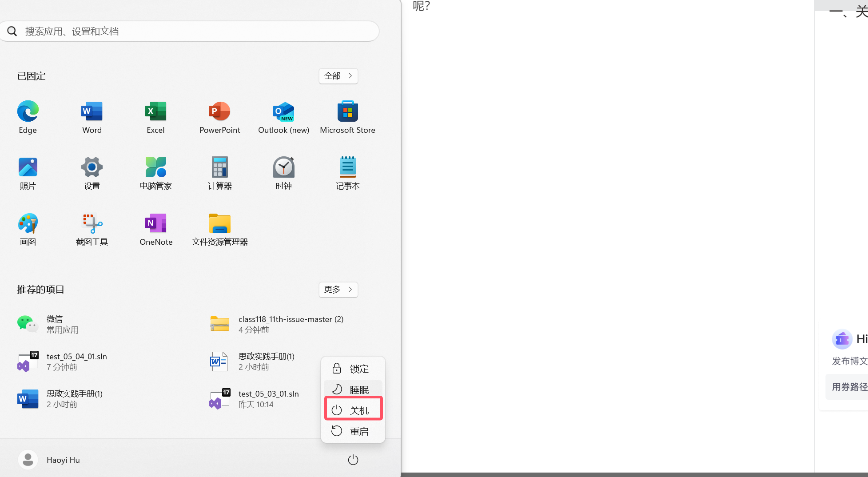Click the power button icon
The image size is (868, 477).
click(x=353, y=460)
